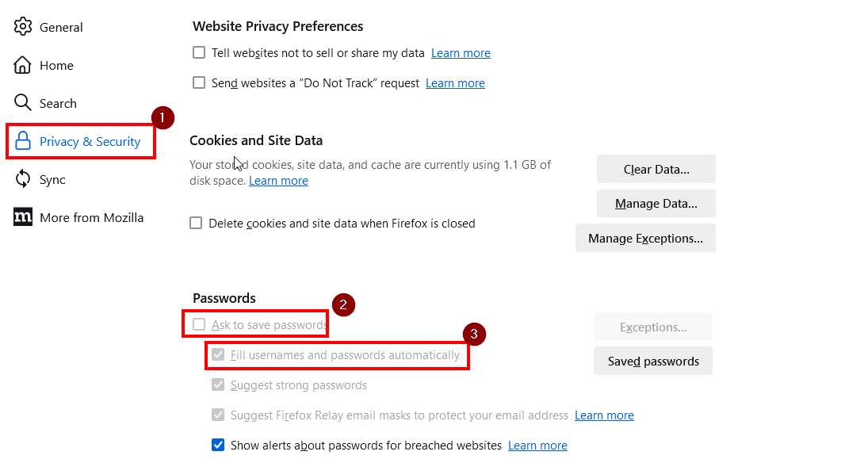Click the General gear icon
The height and width of the screenshot is (463, 868).
click(23, 27)
